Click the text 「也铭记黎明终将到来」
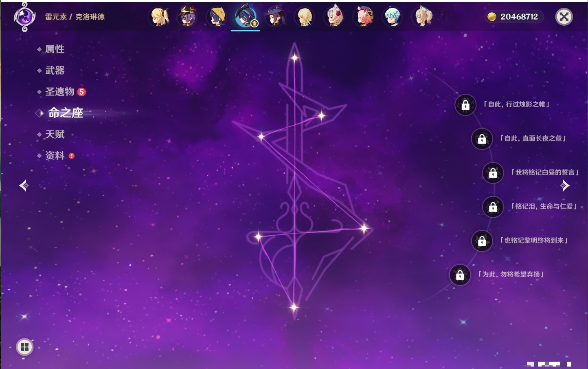This screenshot has height=369, width=588. 534,240
